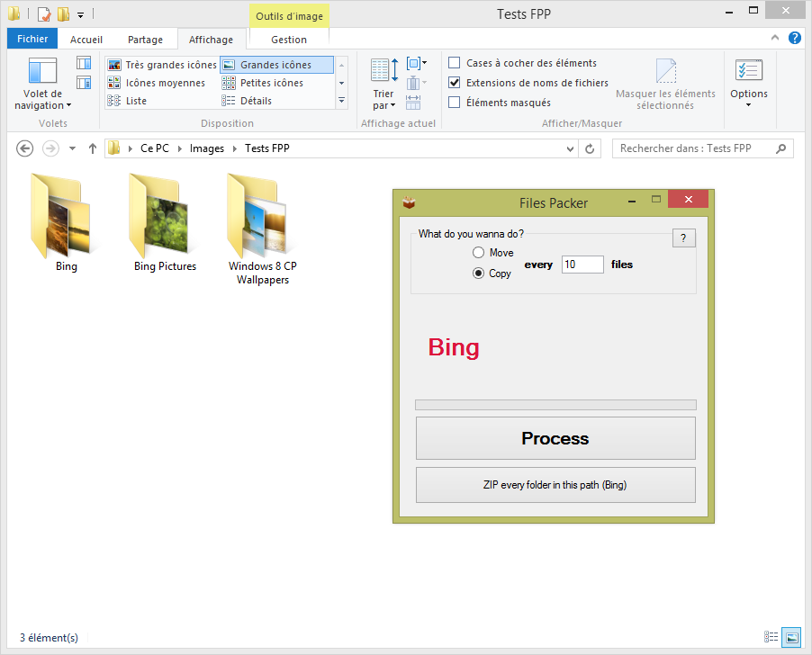This screenshot has height=655, width=812.
Task: Click the red Bing folder label
Action: (454, 347)
